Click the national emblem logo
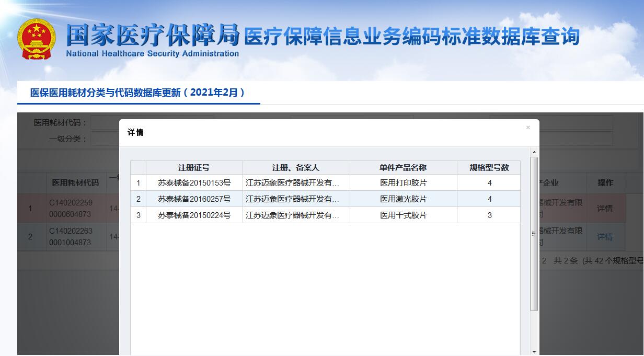644x356 pixels. [x=36, y=39]
